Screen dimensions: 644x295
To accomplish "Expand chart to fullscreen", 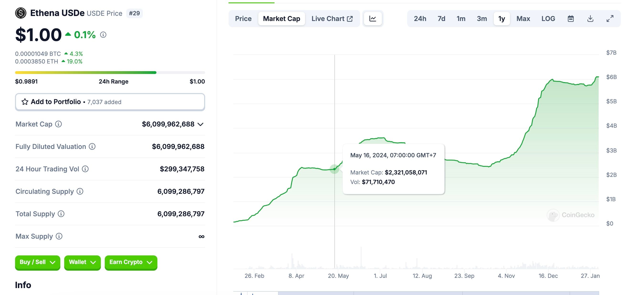I will (610, 19).
